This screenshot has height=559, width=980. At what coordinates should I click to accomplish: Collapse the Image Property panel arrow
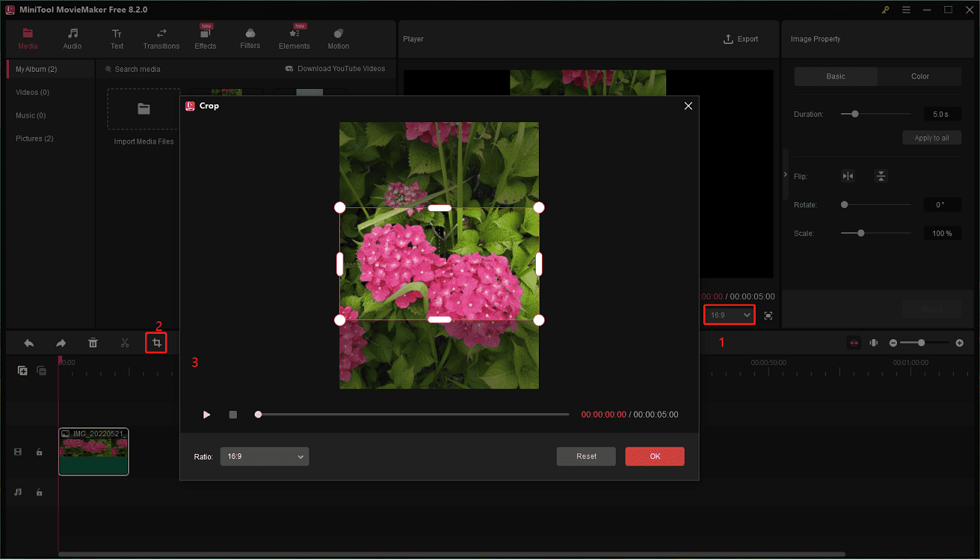(785, 174)
